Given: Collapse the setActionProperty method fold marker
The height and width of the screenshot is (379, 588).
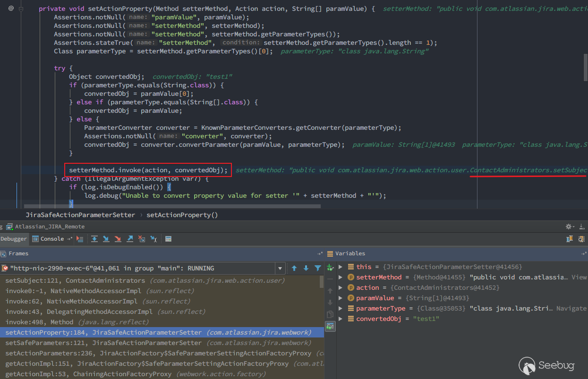Looking at the screenshot, I should (x=21, y=8).
